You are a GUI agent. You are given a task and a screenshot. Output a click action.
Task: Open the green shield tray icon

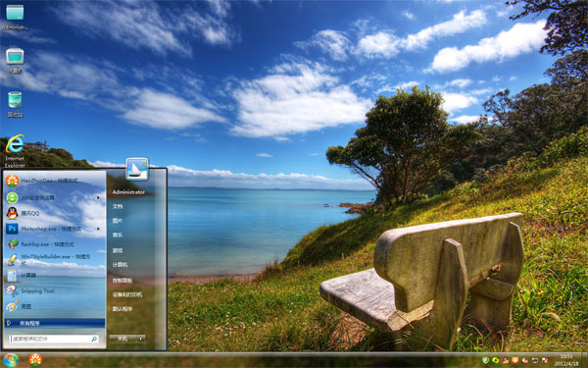pos(485,360)
